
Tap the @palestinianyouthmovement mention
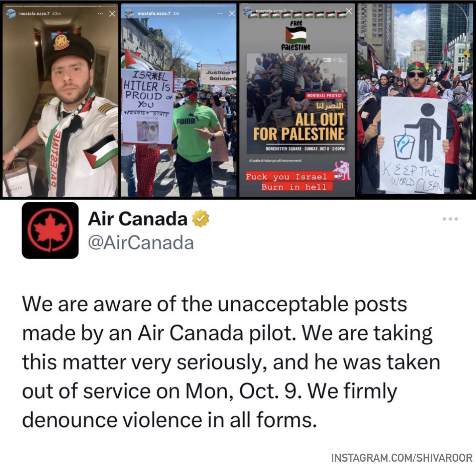[x=275, y=160]
